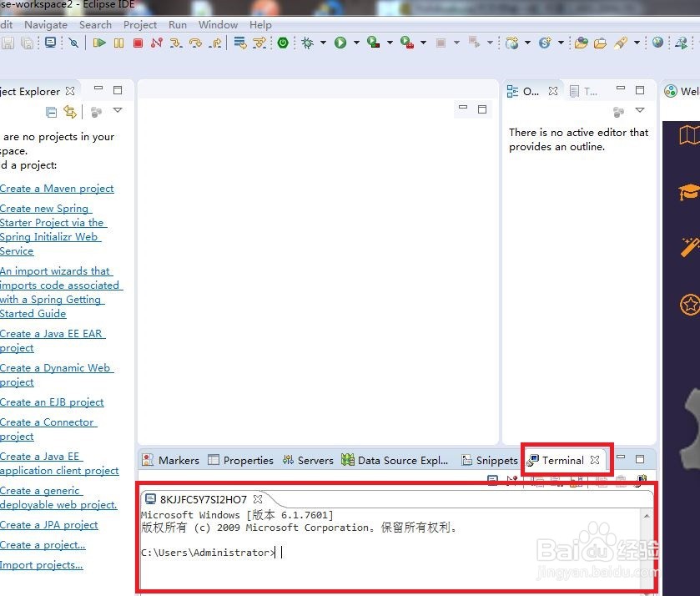Open the Run menu
Viewport: 700px width, 596px height.
tap(177, 25)
